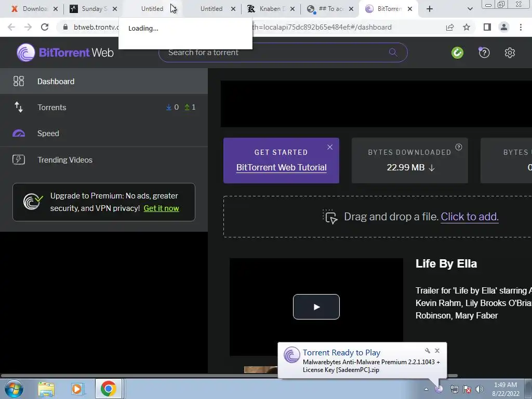532x399 pixels.
Task: Open the Windows Start menu
Action: point(14,389)
